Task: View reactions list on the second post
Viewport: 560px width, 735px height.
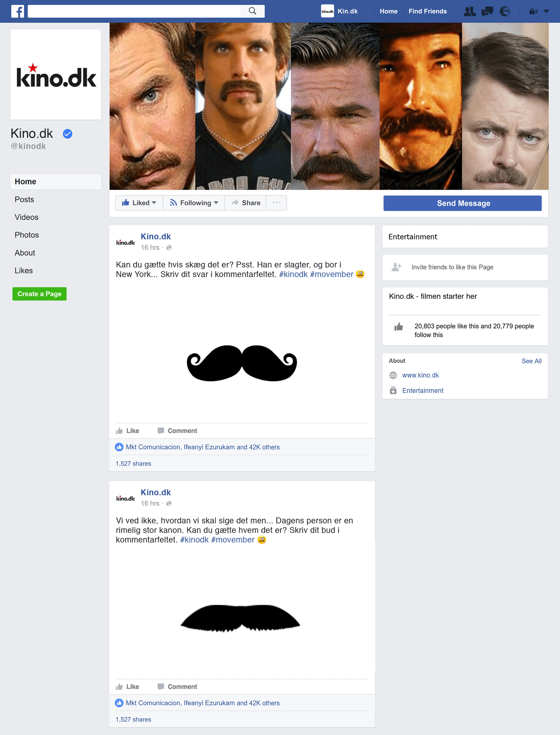Action: [x=203, y=703]
